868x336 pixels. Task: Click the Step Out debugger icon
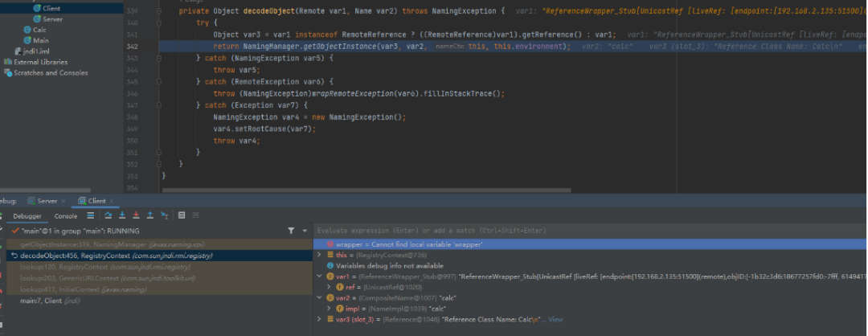[150, 215]
